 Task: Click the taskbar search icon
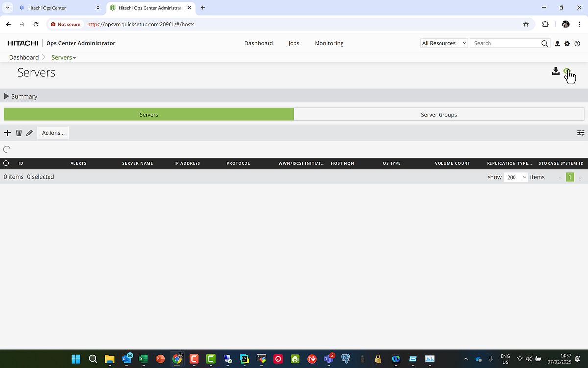93,359
